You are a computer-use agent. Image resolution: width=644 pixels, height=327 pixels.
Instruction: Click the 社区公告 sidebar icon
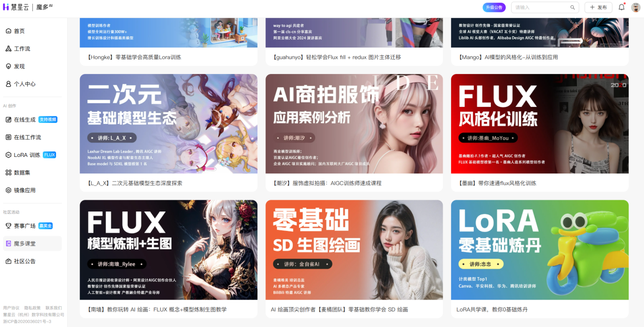pyautogui.click(x=8, y=261)
